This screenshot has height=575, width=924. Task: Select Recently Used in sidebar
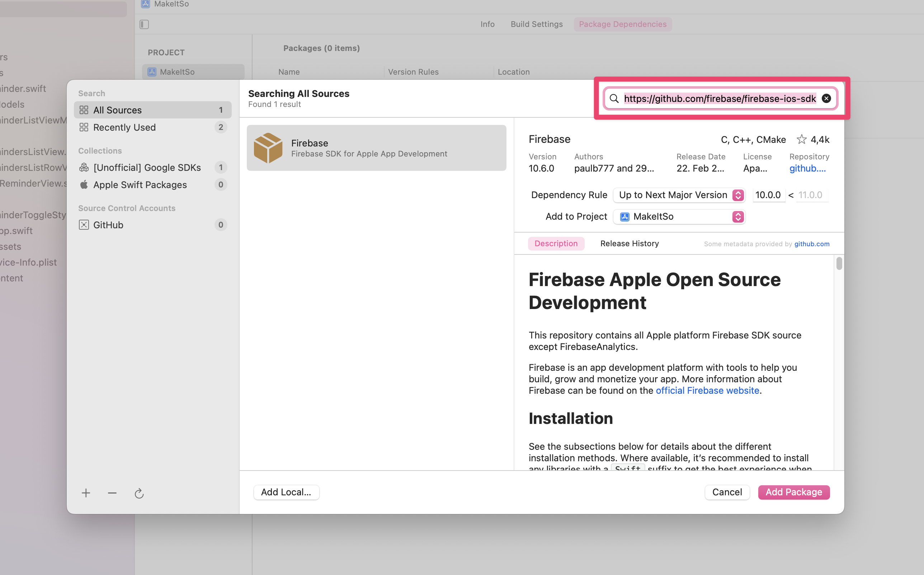(152, 127)
